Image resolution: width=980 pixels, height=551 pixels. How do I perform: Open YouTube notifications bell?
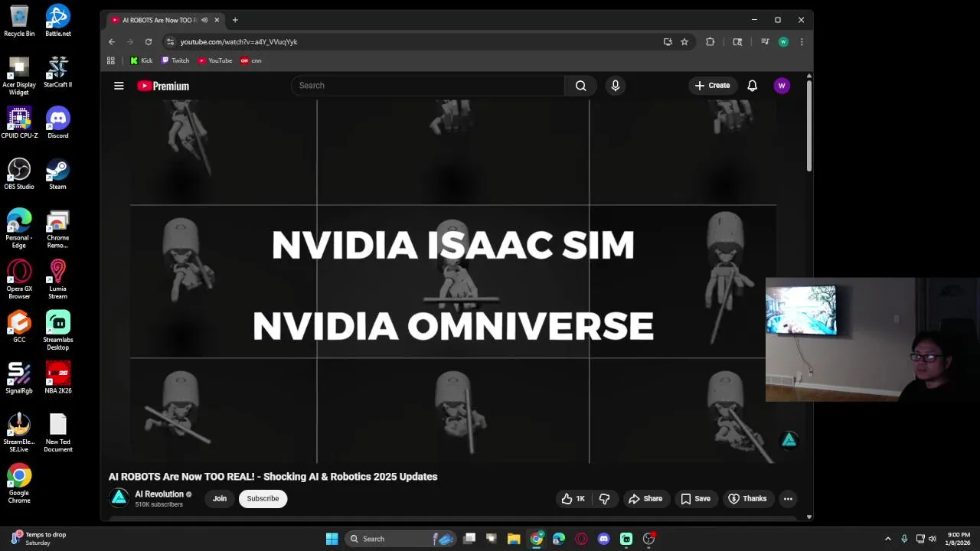(x=752, y=86)
